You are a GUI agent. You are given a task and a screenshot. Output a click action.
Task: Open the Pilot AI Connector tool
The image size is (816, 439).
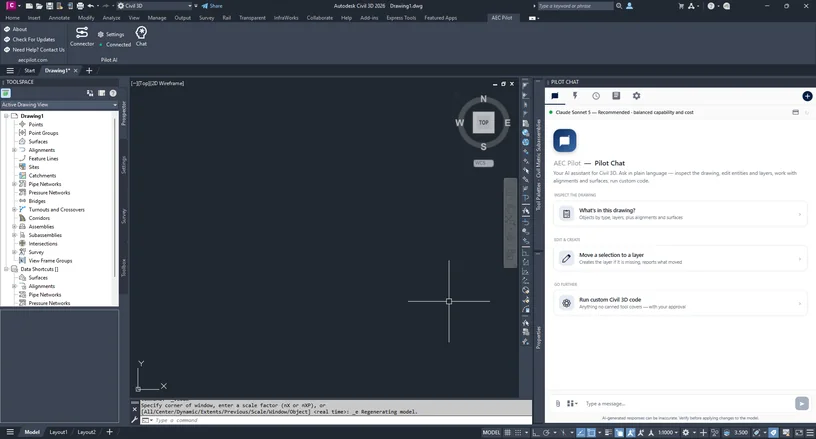82,36
